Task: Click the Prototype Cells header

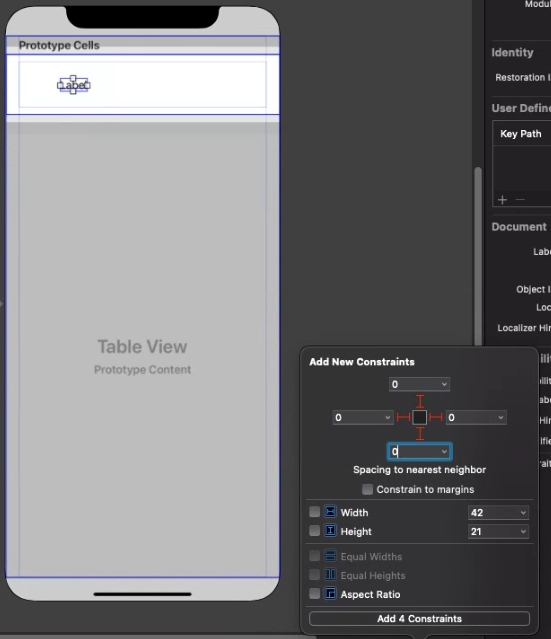Action: (59, 45)
